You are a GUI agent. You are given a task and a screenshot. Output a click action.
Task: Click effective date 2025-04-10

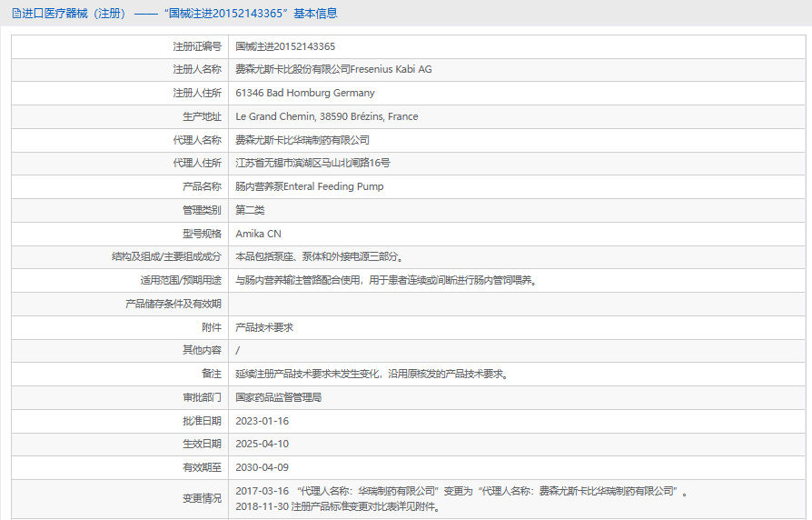pyautogui.click(x=262, y=445)
